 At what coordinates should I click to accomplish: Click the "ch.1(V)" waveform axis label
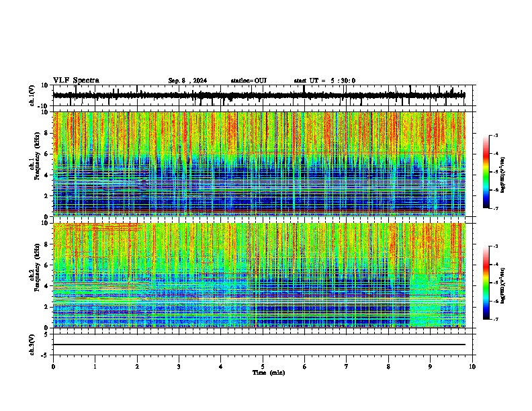point(32,95)
